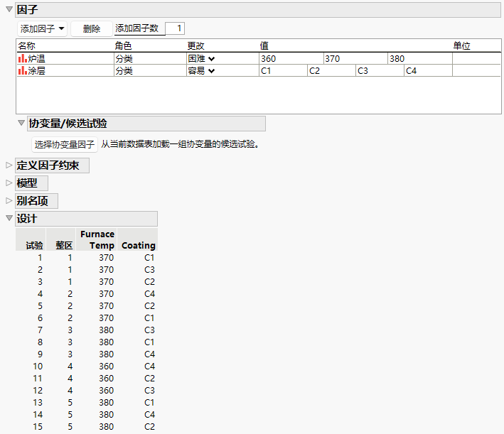Click the bar-chart icon beside 涂层
Screen dimensions: 504x434
click(x=23, y=70)
